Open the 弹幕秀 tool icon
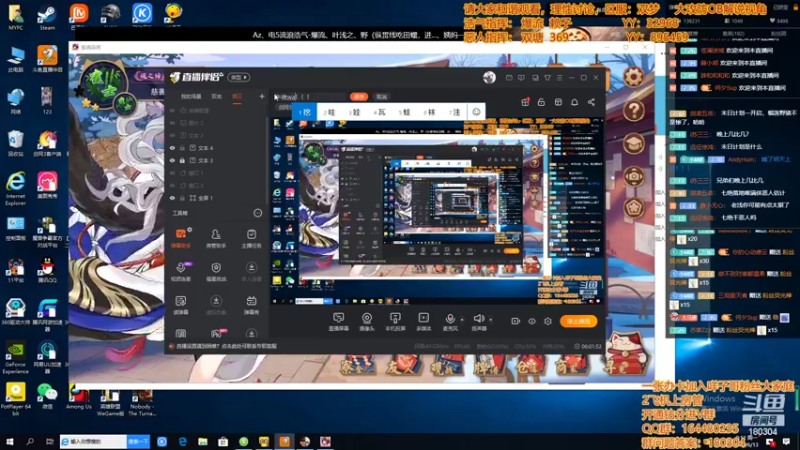The height and width of the screenshot is (450, 800). point(251,304)
